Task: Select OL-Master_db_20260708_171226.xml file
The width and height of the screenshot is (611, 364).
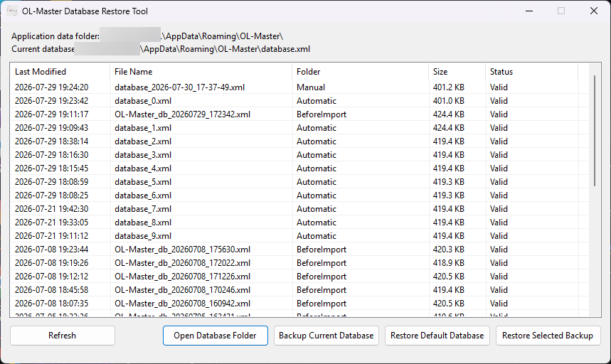Action: coord(182,277)
